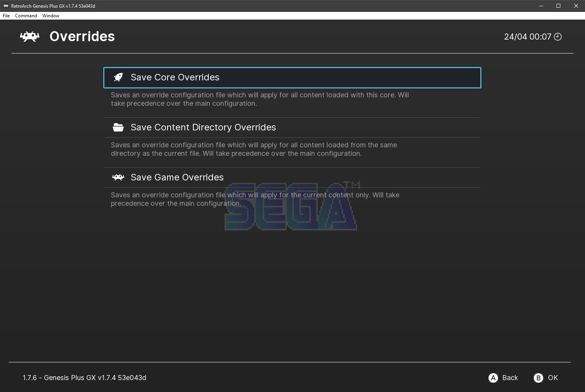
Task: Click the version text 1.7.6 - Genesis Plus GX
Action: 84,378
